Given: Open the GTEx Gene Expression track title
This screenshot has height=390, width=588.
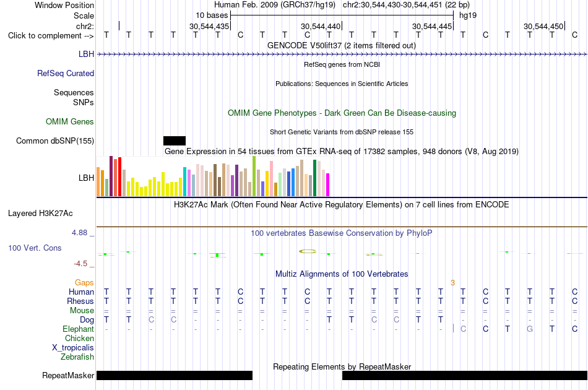Looking at the screenshot, I should [342, 152].
